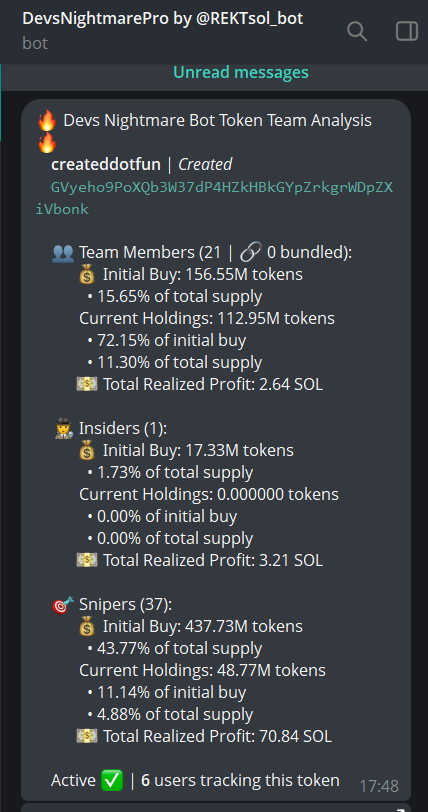Click the Insiders detective emoji
The image size is (428, 812).
pos(63,429)
